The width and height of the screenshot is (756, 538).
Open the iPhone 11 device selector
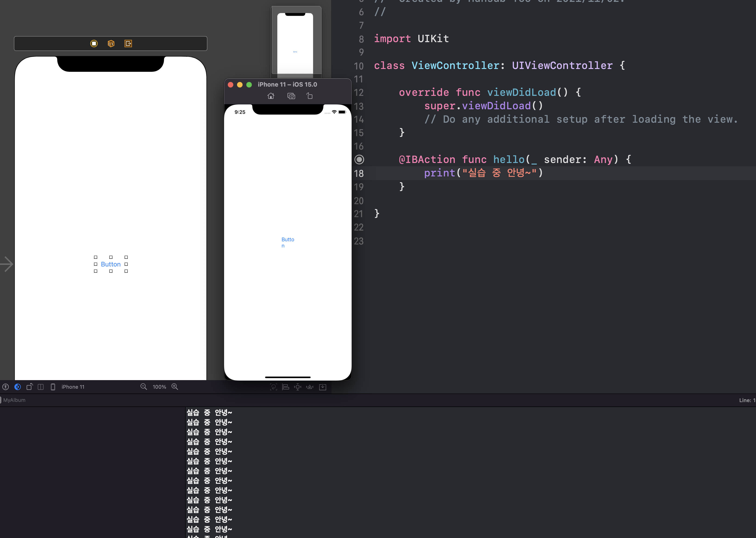pyautogui.click(x=73, y=387)
